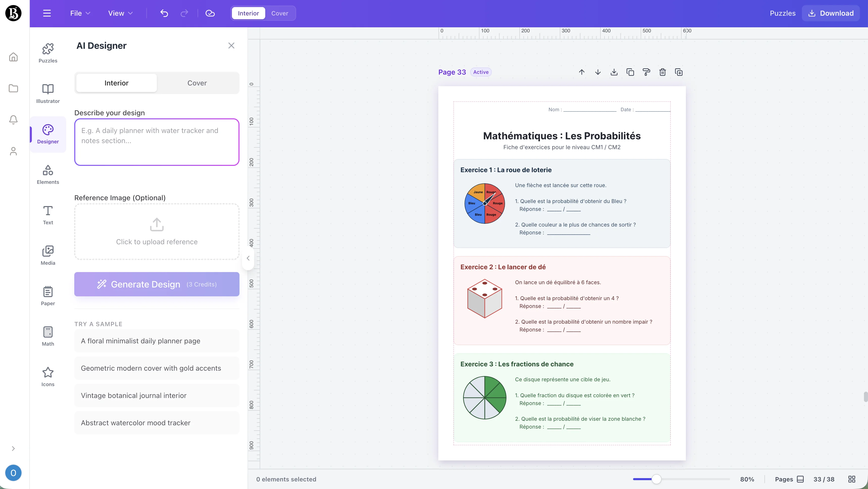868x489 pixels.
Task: Select the Exercice 3 : Les fractions de chance heading
Action: click(517, 364)
